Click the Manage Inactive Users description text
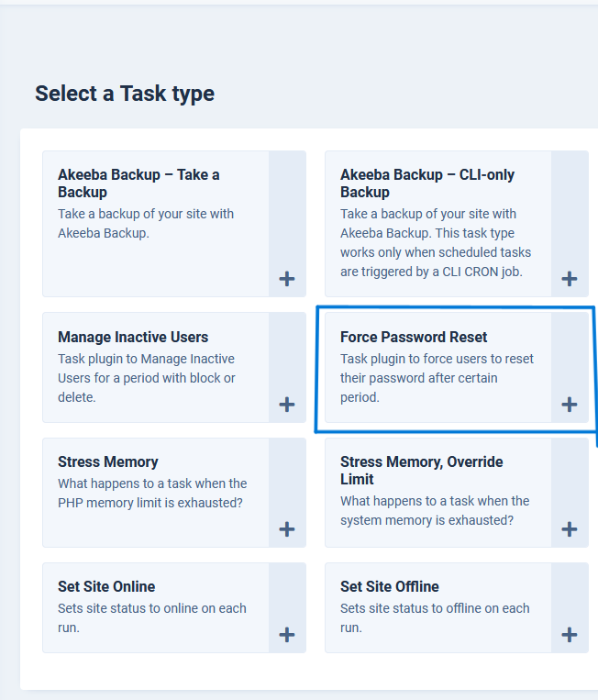 (146, 378)
